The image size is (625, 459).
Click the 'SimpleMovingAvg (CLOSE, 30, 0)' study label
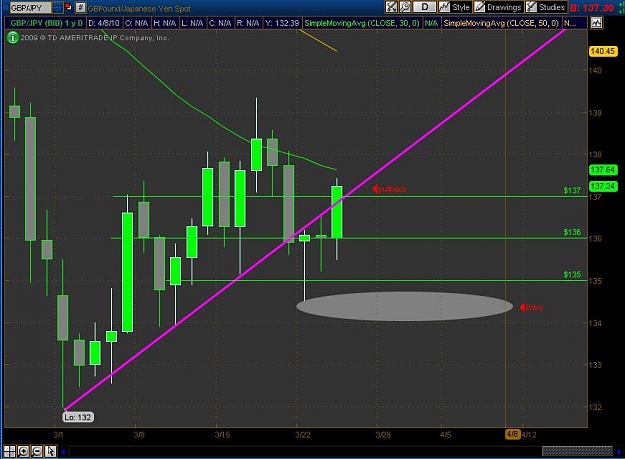click(362, 23)
